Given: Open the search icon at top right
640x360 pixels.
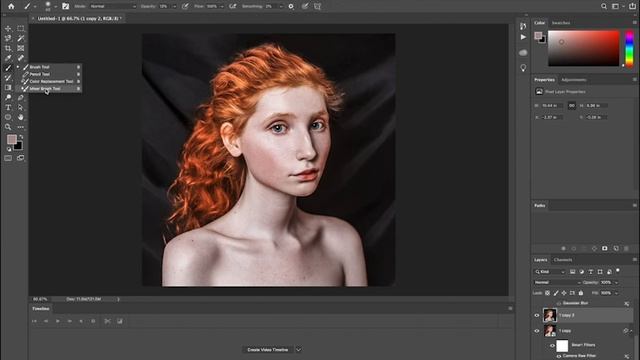Looking at the screenshot, I should tap(604, 6).
